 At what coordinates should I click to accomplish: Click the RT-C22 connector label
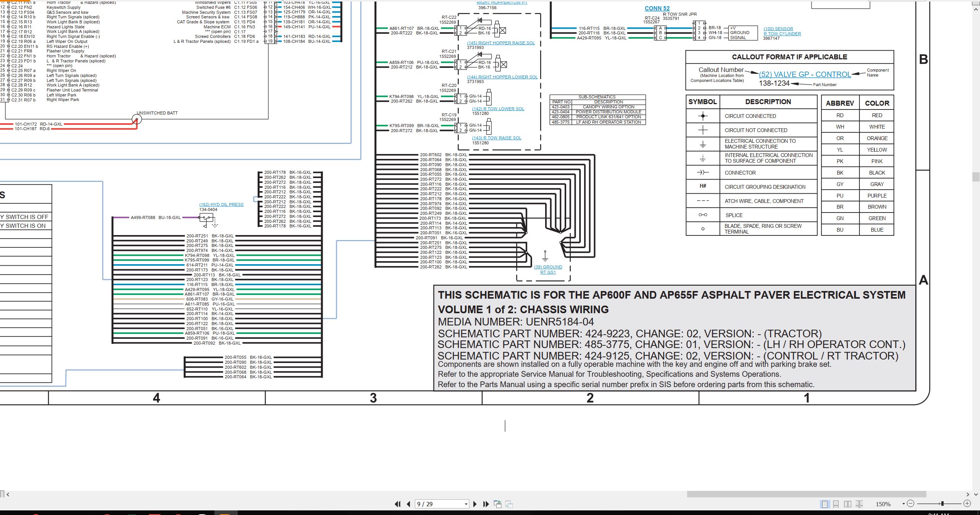pos(449,17)
